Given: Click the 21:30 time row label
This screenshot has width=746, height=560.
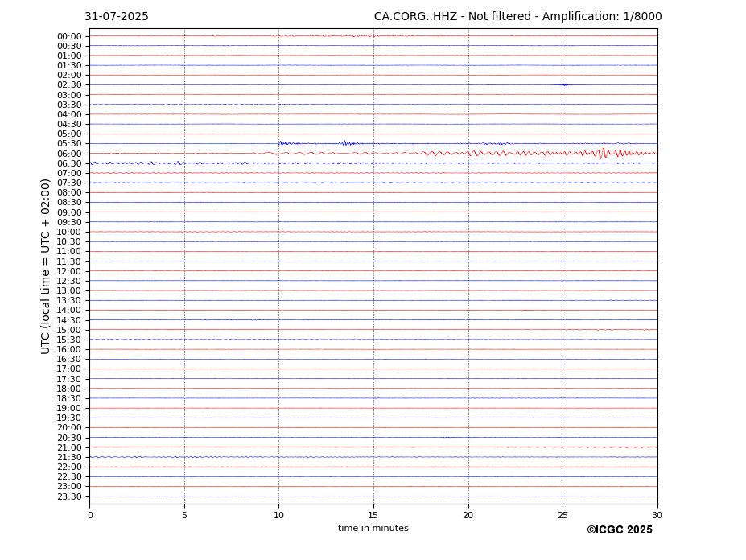Looking at the screenshot, I should [x=69, y=457].
